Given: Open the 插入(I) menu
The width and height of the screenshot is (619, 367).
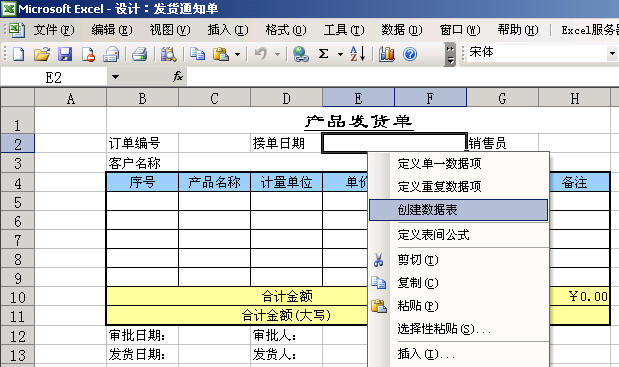Looking at the screenshot, I should pos(228,30).
